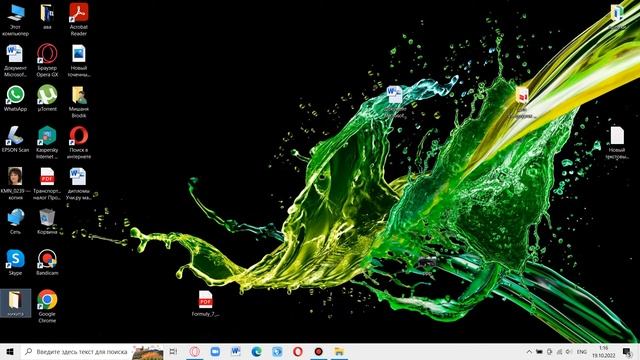Open Microsoft Word from the taskbar
Screen dimensions: 640x360
tap(236, 351)
